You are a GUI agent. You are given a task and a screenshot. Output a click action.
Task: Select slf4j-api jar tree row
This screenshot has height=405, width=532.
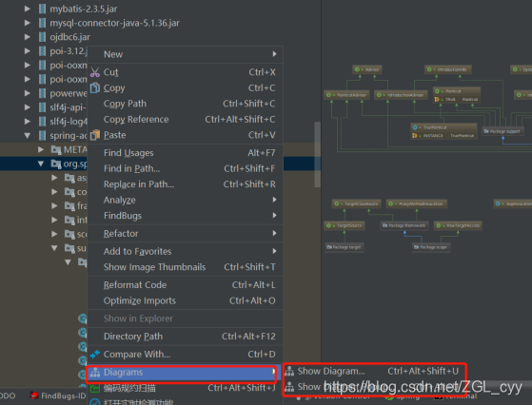(x=44, y=107)
